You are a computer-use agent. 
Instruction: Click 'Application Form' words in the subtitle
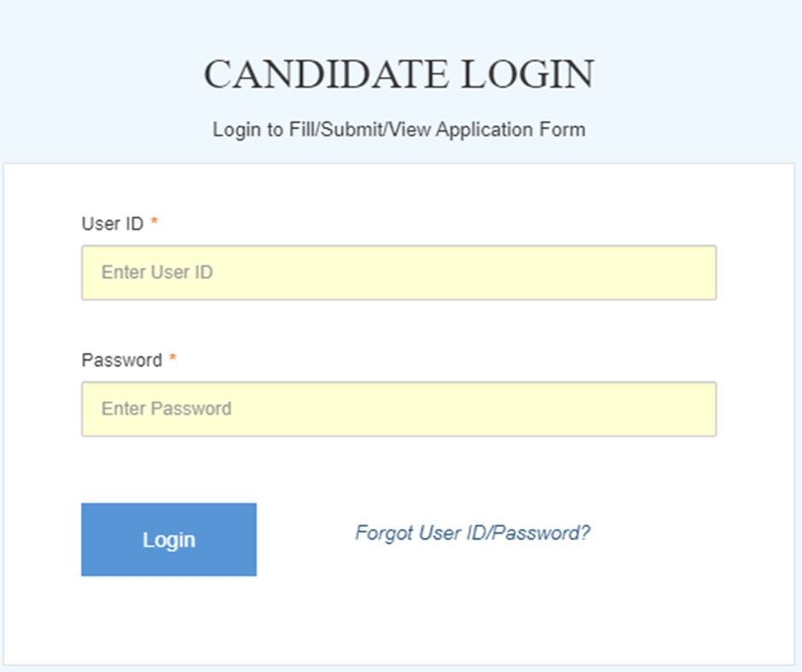510,130
